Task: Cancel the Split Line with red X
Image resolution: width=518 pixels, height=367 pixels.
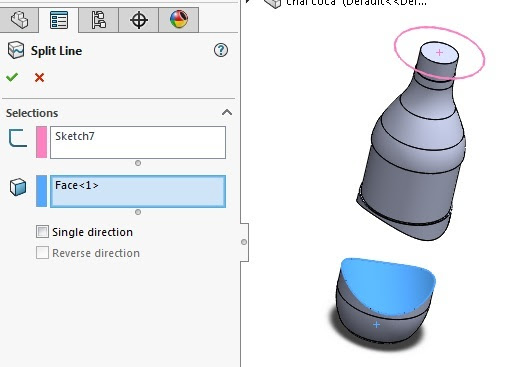Action: click(39, 78)
